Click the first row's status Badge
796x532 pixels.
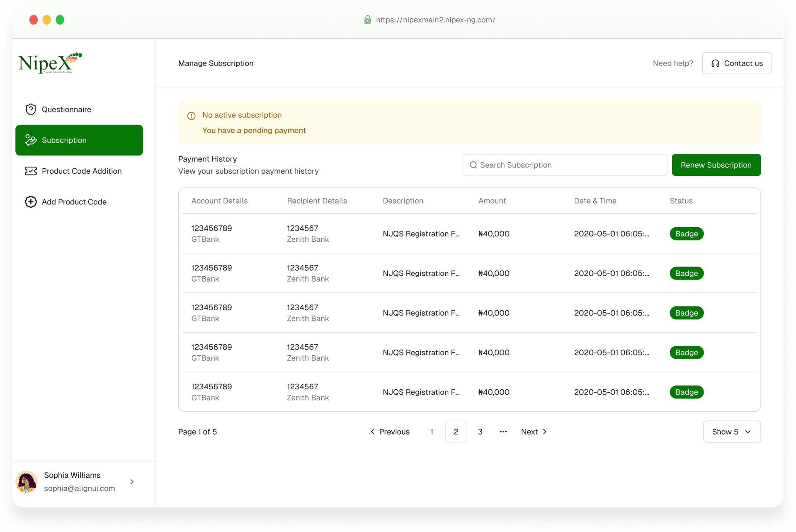687,234
